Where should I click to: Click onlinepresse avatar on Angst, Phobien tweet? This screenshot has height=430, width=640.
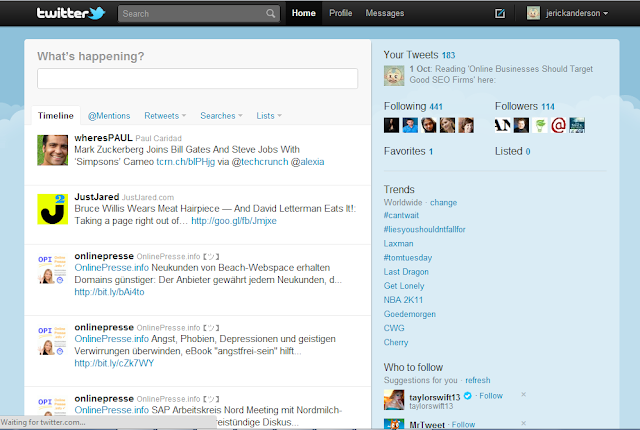[53, 340]
